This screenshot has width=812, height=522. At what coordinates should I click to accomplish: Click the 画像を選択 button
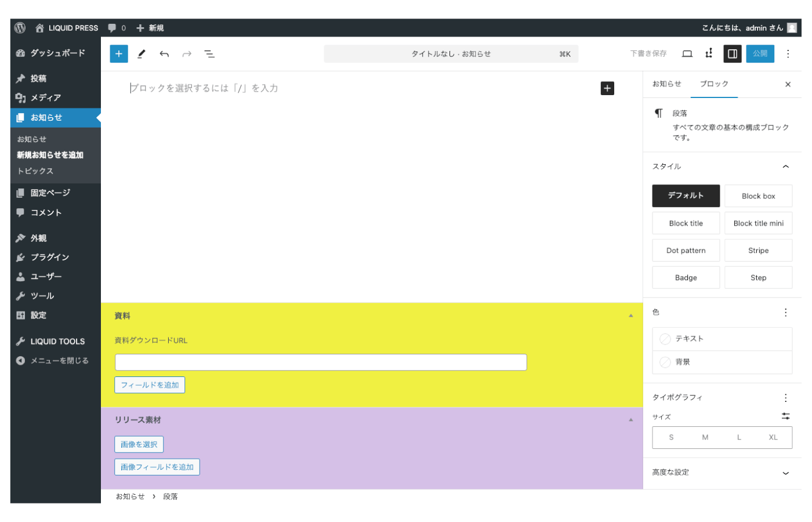point(139,445)
